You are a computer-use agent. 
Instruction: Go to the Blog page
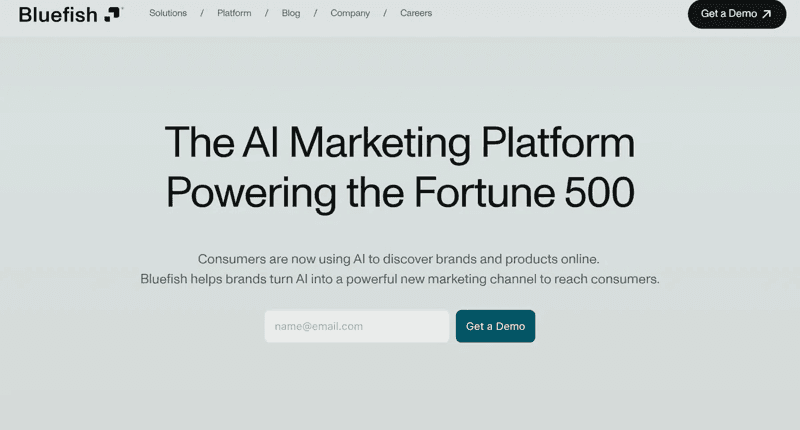tap(291, 13)
